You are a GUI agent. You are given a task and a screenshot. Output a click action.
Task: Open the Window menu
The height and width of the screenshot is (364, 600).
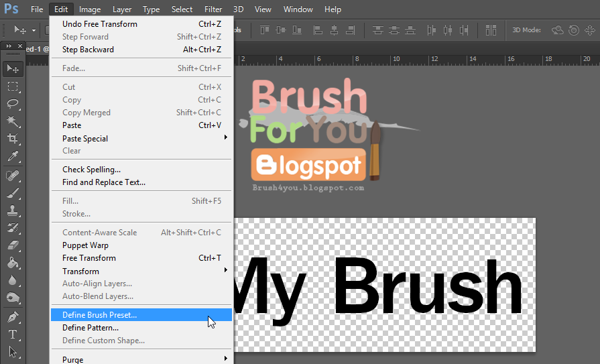[298, 9]
